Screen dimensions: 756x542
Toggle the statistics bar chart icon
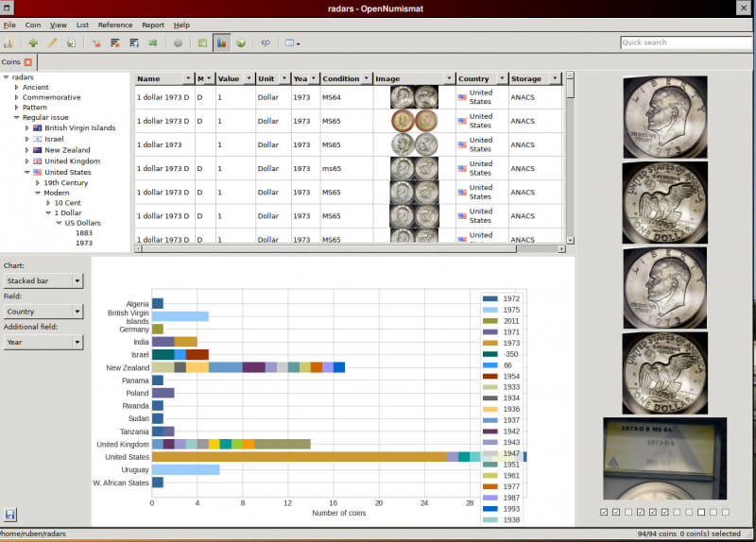(x=222, y=42)
